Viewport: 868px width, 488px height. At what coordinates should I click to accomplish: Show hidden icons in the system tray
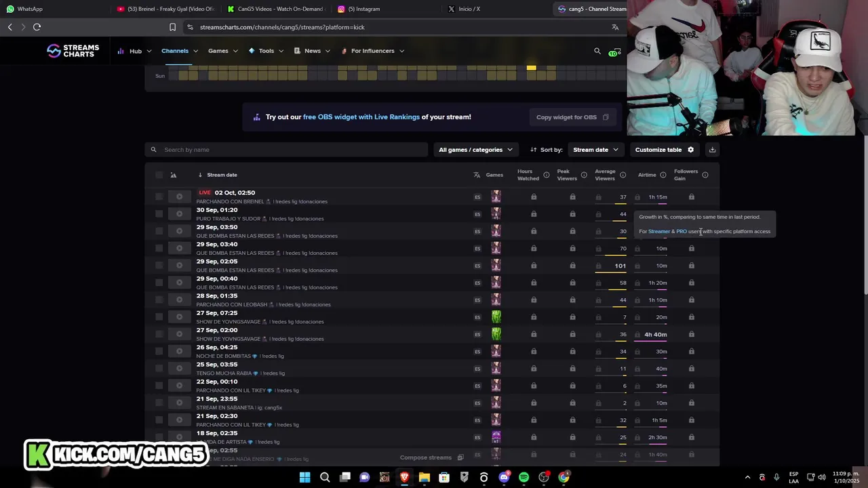pyautogui.click(x=747, y=477)
